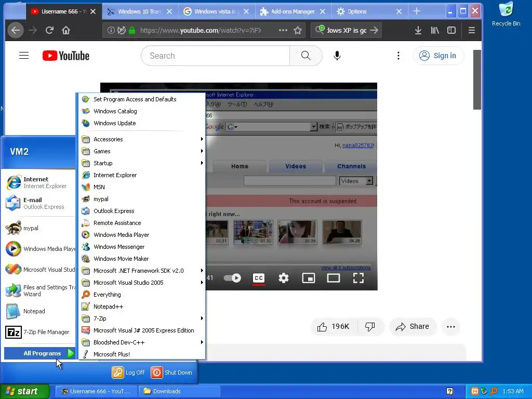Switch to Add-ons Manager tab
Image resolution: width=532 pixels, height=399 pixels.
pyautogui.click(x=293, y=11)
